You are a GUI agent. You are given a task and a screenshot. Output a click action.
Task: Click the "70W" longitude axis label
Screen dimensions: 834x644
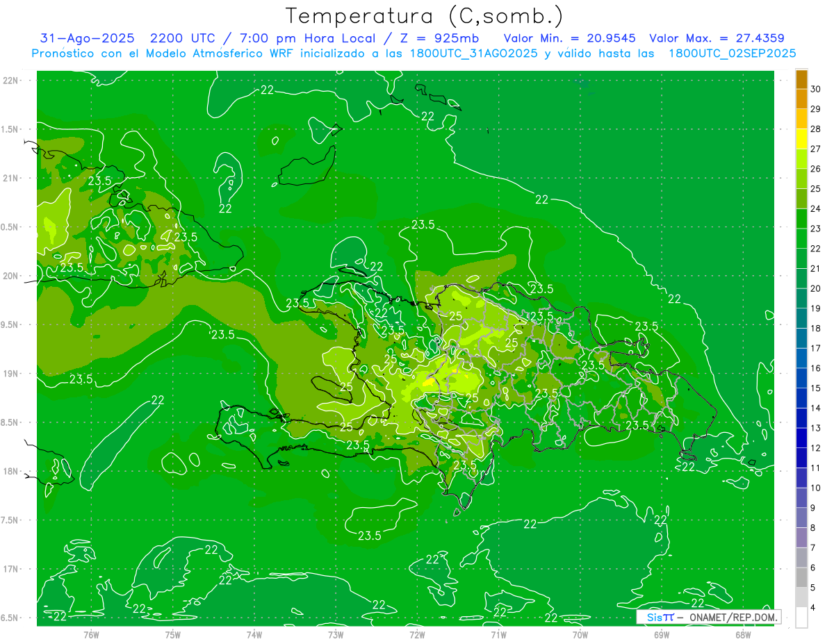pos(580,635)
